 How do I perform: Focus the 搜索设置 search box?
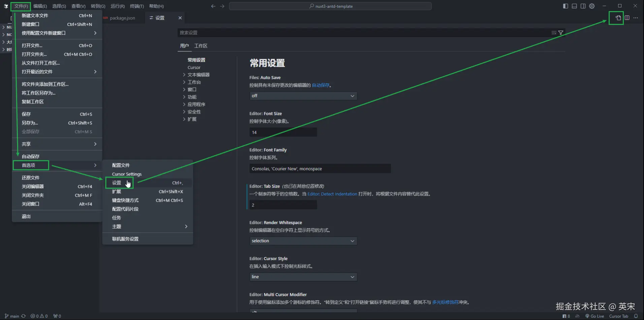click(x=364, y=33)
